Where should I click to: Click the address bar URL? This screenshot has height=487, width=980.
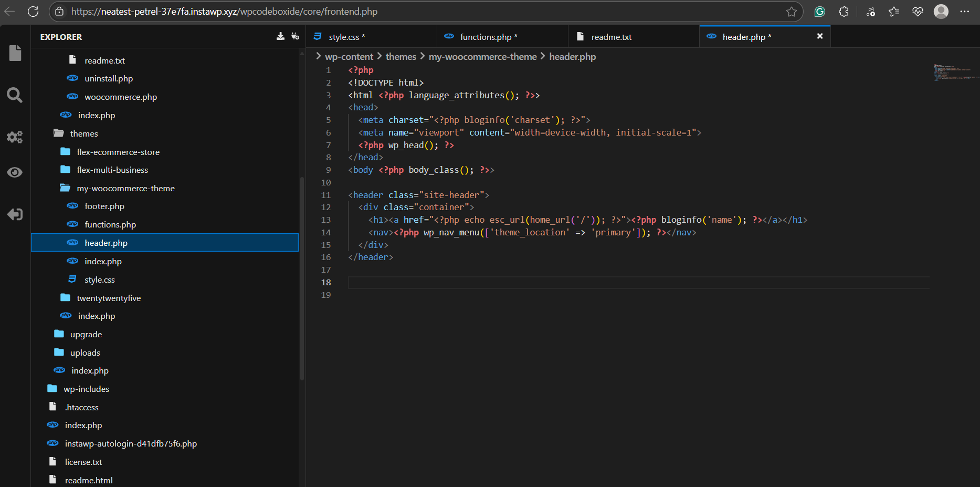(x=224, y=12)
